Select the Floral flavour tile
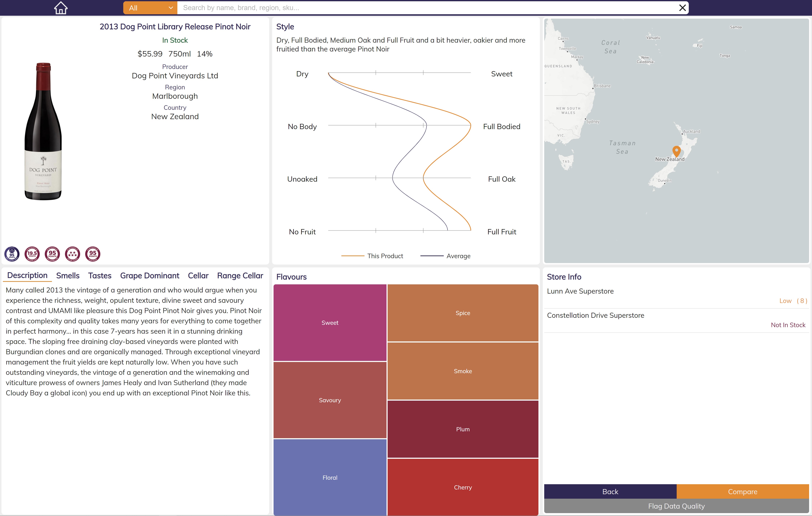 [330, 477]
